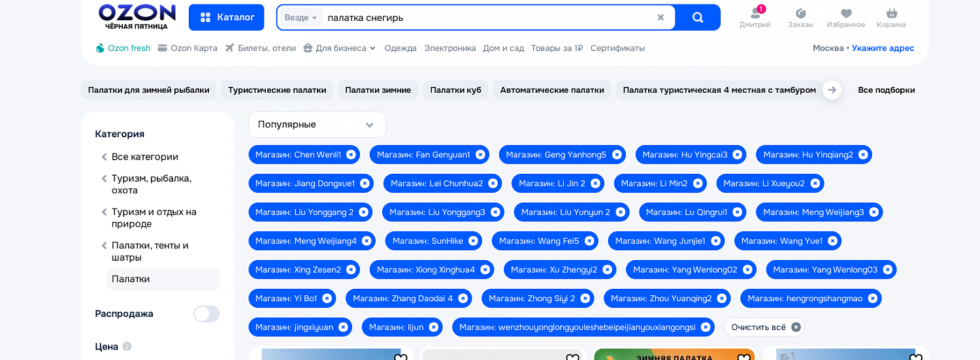Remove the Магазин: Hu Yingcai3 filter
980x360 pixels.
[737, 155]
